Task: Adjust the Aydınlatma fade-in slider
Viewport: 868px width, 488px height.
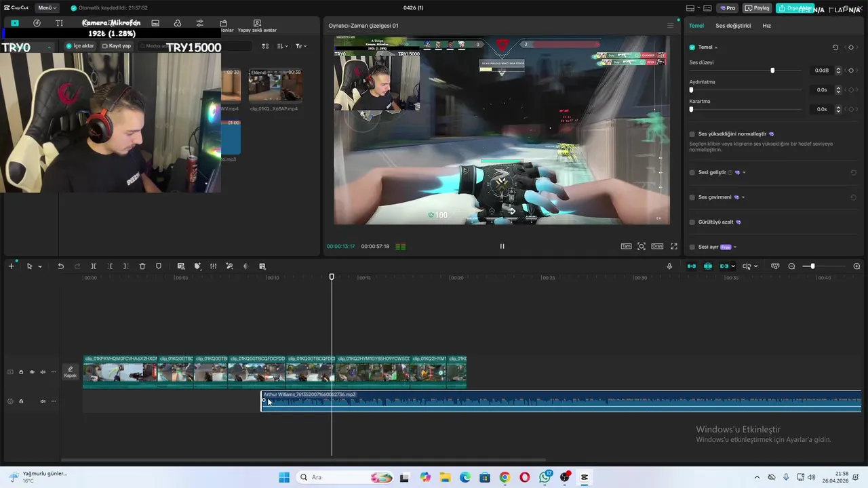Action: [747, 89]
